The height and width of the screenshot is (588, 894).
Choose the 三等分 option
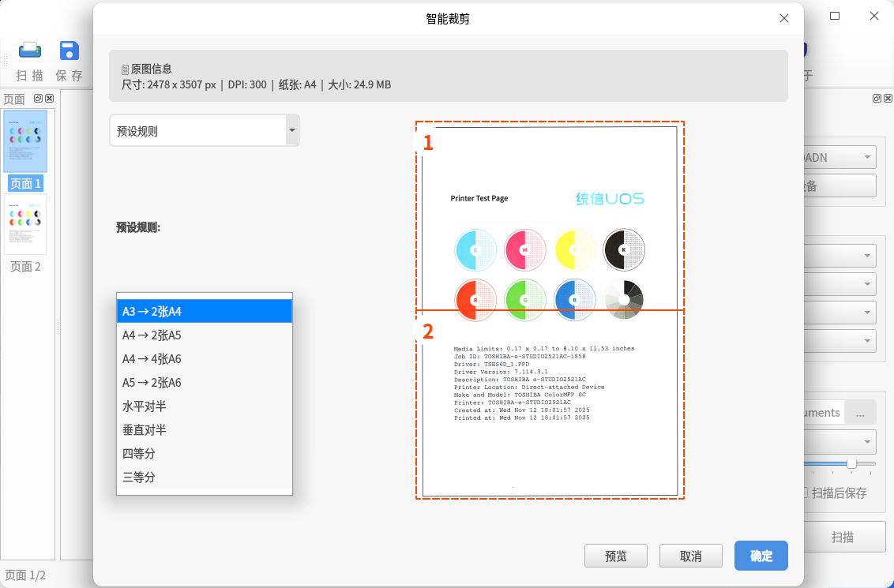click(x=204, y=477)
